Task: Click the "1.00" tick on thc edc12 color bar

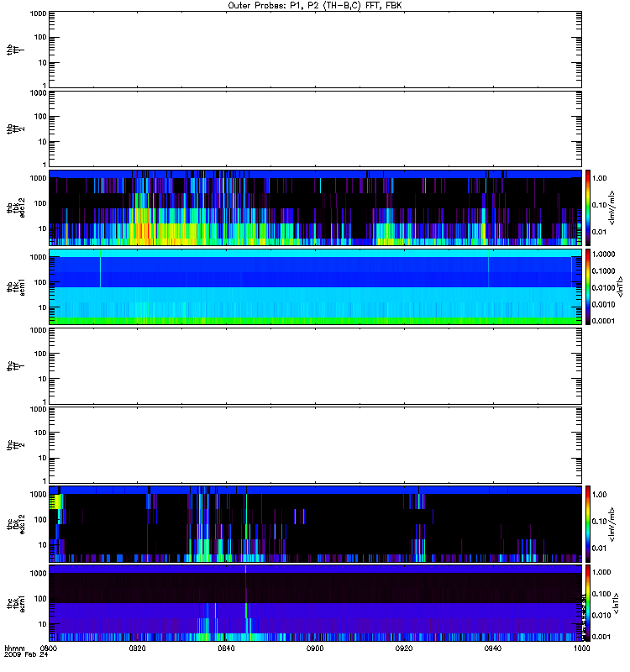Action: [x=600, y=495]
